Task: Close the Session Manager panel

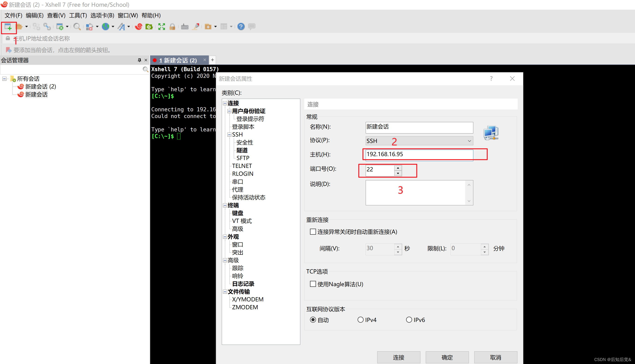Action: coord(146,60)
